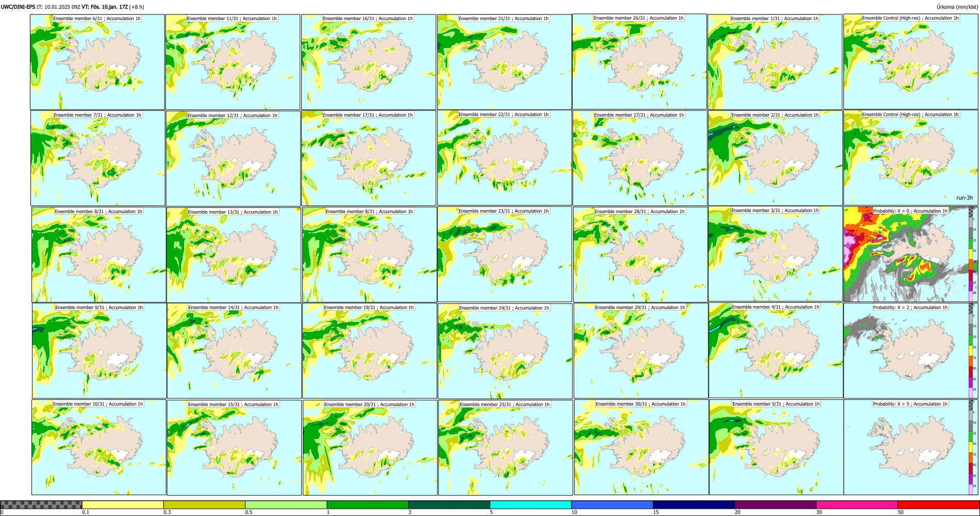The image size is (980, 516).
Task: Click the 'Ensemble member 20/31' title label
Action: coord(369,405)
